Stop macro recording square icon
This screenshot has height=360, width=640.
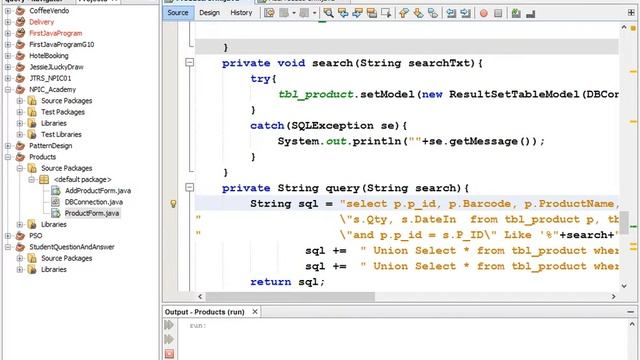(498, 13)
